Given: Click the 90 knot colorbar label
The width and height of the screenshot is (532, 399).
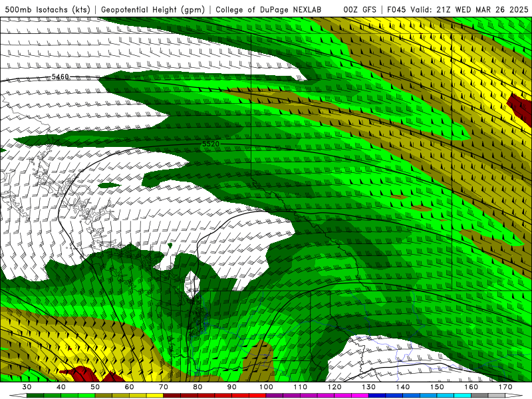Looking at the screenshot, I should point(232,387).
